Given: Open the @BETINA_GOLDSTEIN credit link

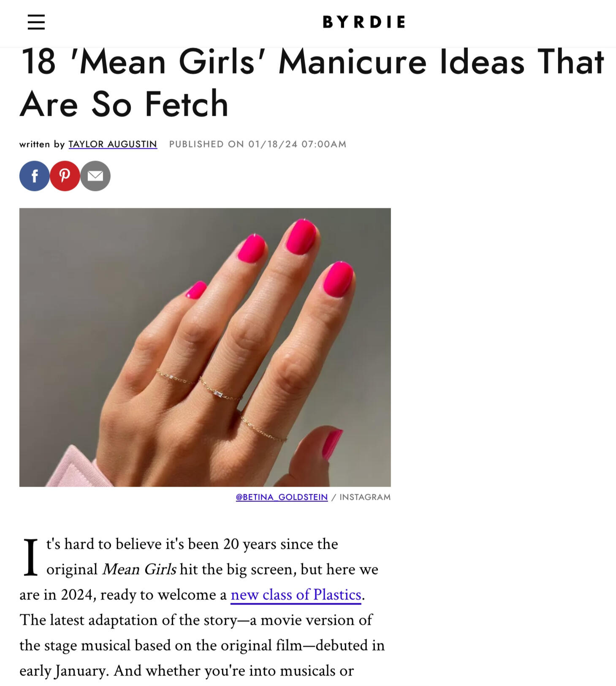Looking at the screenshot, I should (282, 497).
